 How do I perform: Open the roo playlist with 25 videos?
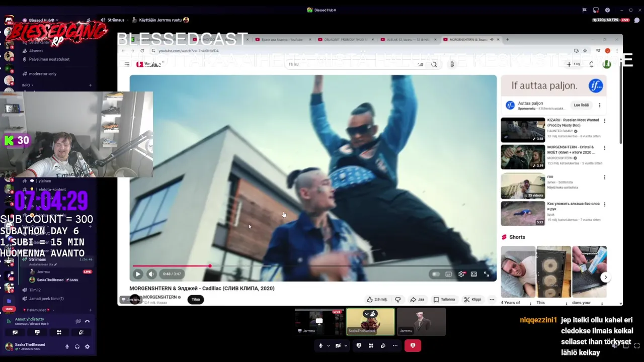coord(523,186)
